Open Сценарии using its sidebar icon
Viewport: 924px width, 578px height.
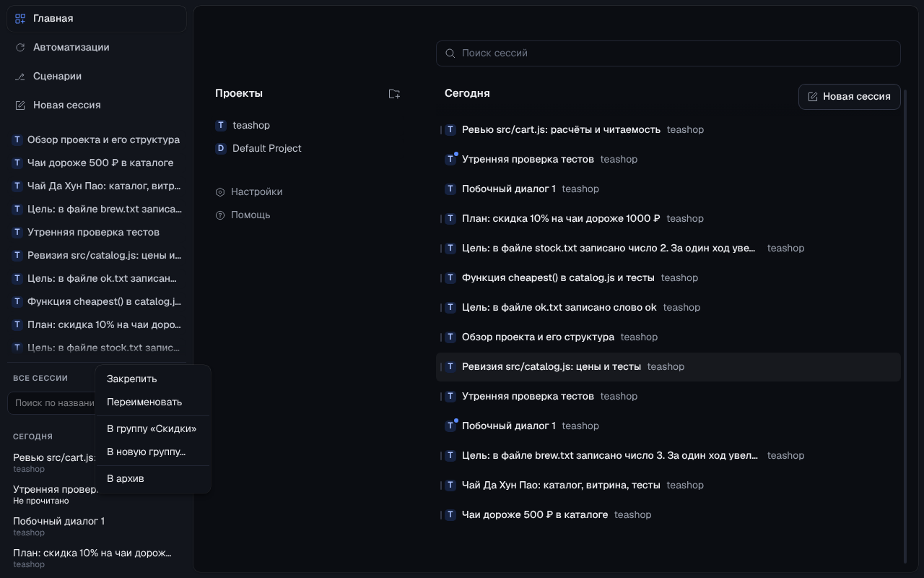tap(20, 77)
